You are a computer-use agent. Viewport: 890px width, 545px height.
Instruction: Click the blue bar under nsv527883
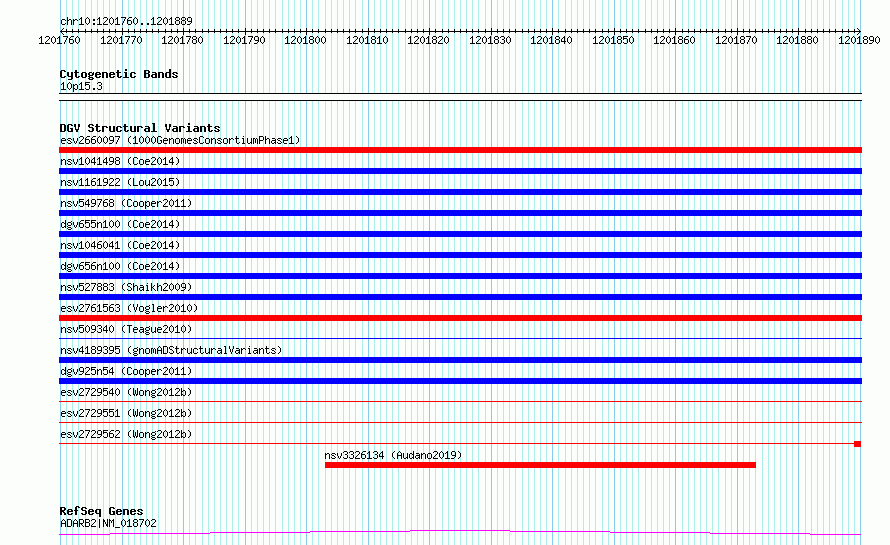[460, 297]
